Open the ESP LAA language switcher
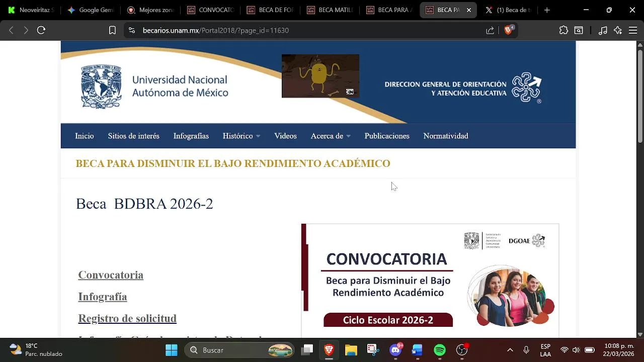This screenshot has height=362, width=644. coord(545,350)
